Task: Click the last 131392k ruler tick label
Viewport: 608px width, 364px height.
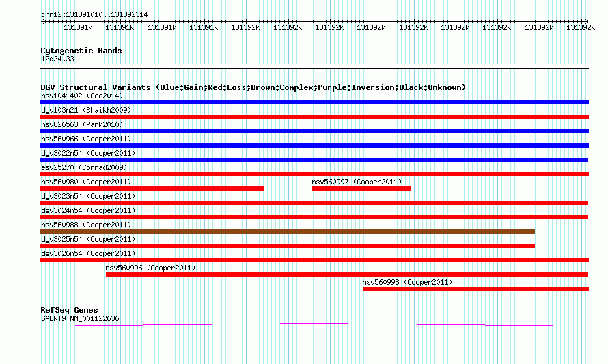Action: click(x=581, y=28)
